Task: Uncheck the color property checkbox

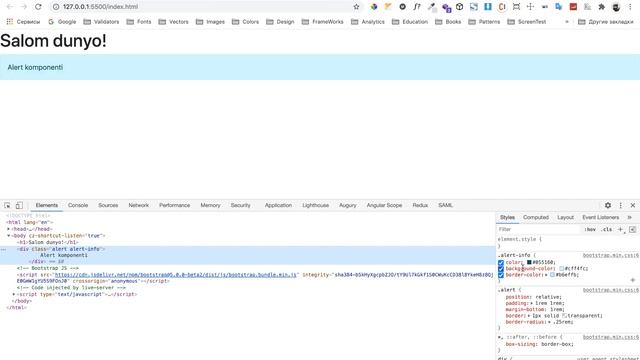Action: pos(501,262)
